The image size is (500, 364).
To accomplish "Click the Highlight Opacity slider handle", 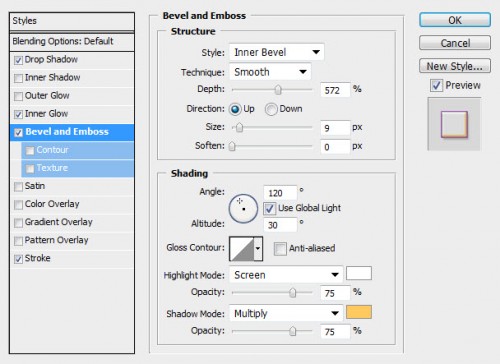I will pos(292,293).
